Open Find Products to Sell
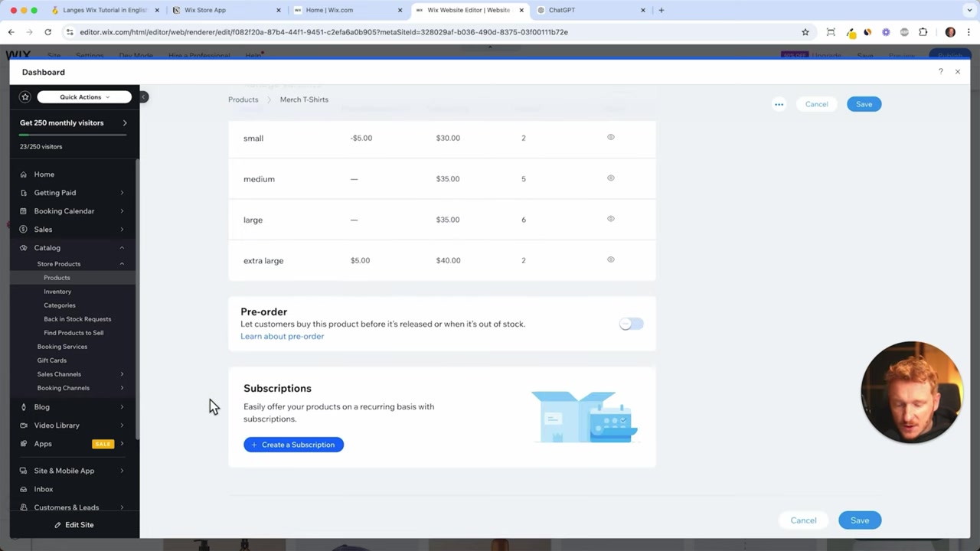This screenshot has height=551, width=980. click(x=73, y=333)
